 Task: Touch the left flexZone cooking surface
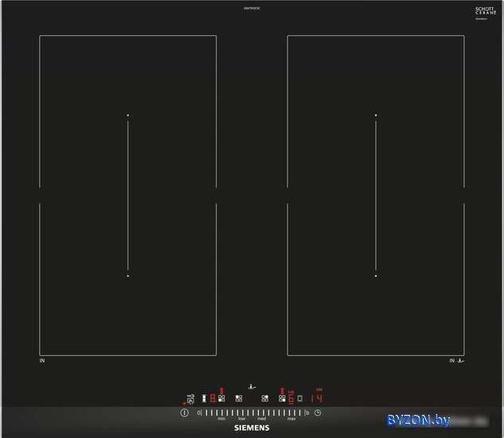coord(128,196)
